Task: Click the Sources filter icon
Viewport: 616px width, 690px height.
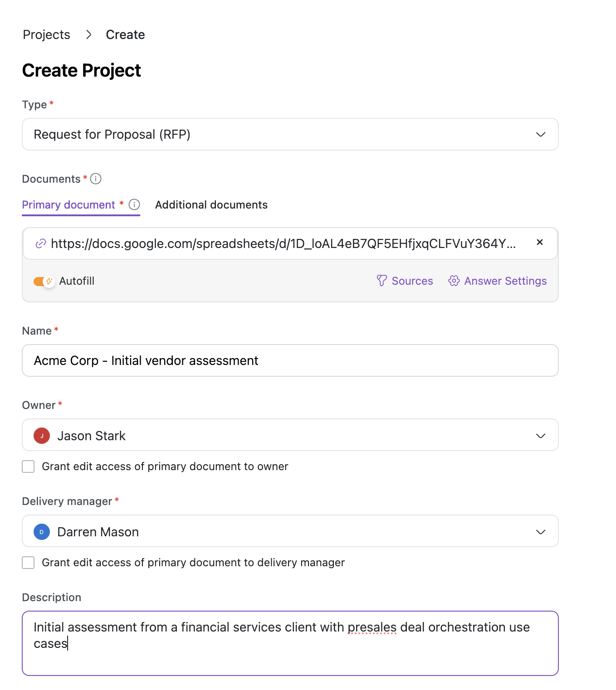Action: [382, 281]
